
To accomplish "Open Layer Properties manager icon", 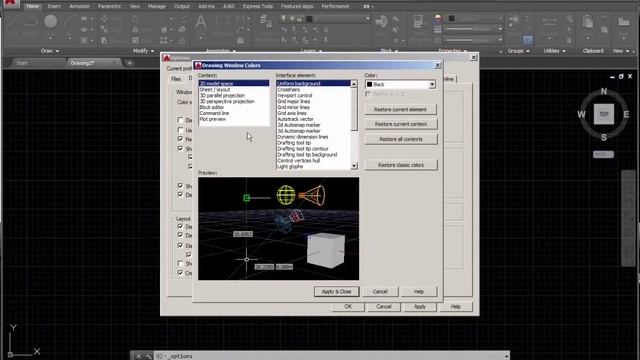I will 265,21.
